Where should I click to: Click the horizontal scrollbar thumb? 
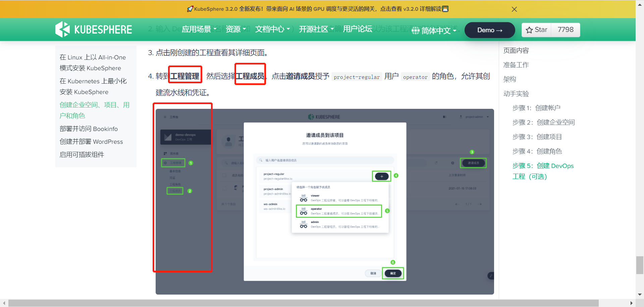[304, 303]
